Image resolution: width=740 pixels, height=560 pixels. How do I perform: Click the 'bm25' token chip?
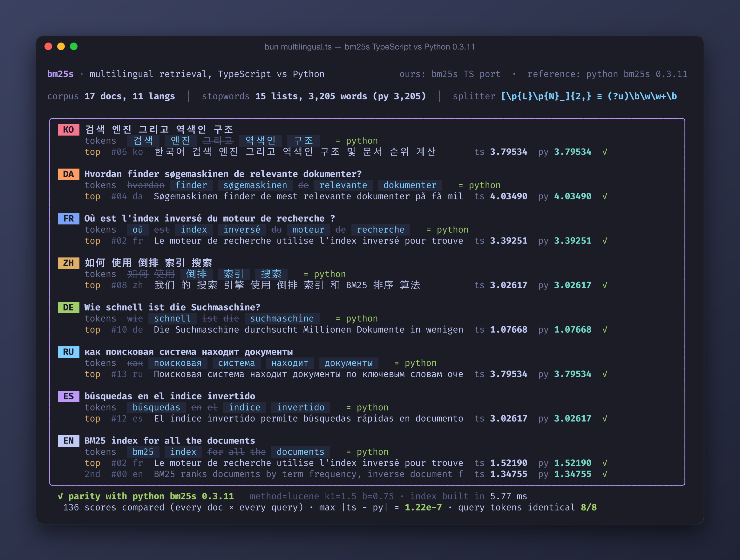click(x=143, y=452)
